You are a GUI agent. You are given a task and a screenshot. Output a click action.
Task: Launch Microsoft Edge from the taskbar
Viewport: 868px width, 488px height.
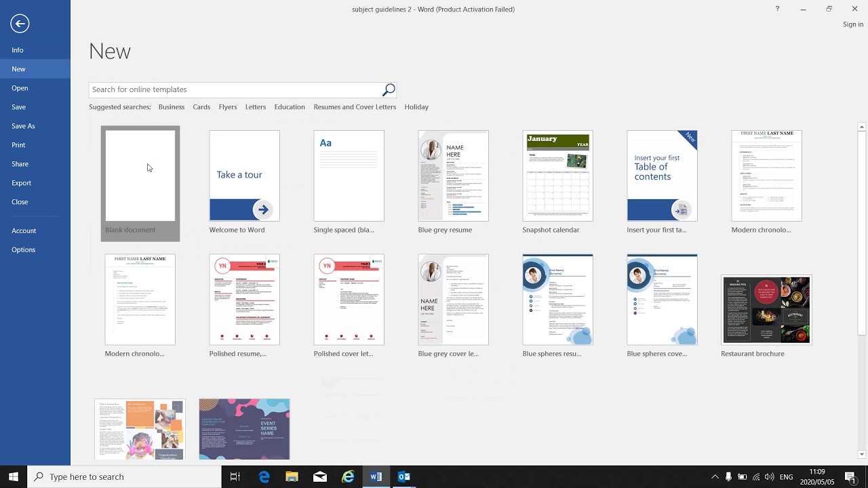coord(264,476)
